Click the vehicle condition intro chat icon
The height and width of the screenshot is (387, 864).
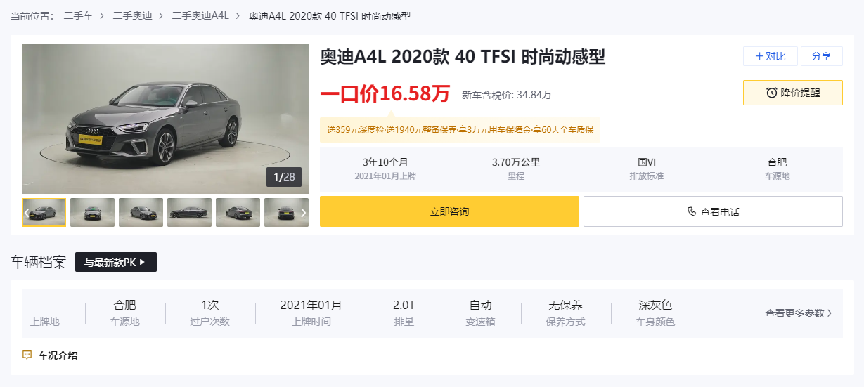pos(27,355)
